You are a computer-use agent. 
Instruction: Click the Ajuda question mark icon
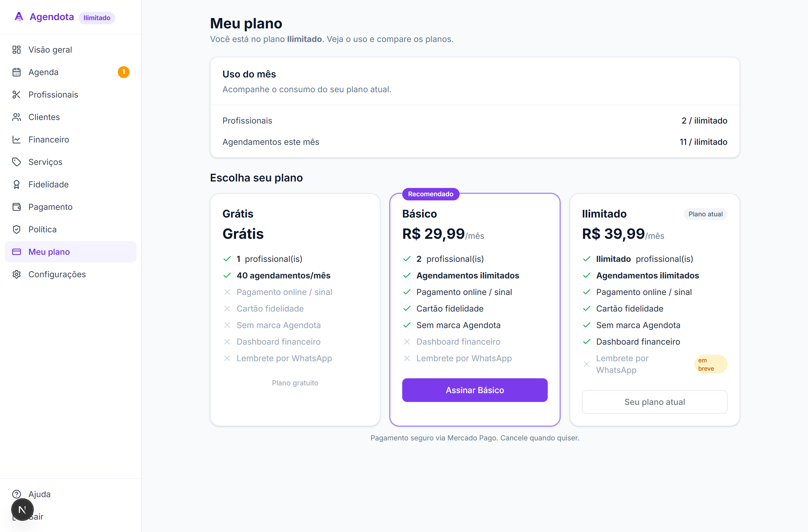pyautogui.click(x=17, y=494)
